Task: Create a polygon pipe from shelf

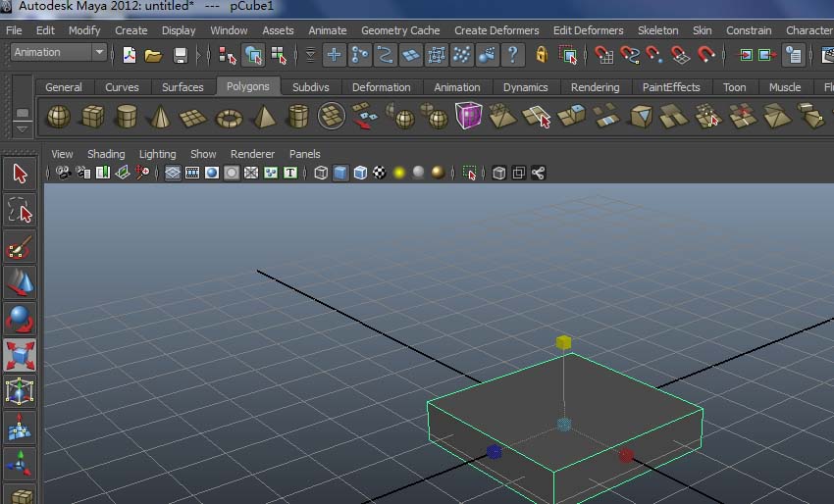Action: (298, 116)
